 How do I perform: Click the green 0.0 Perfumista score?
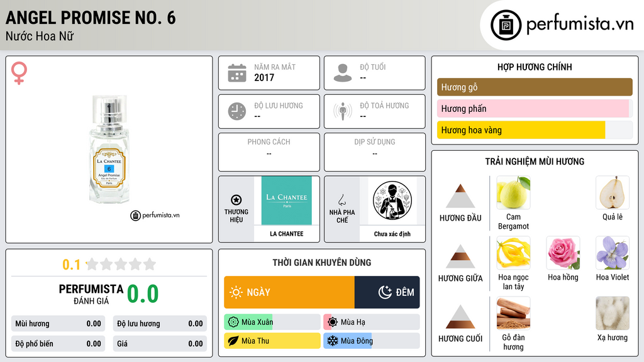click(143, 294)
